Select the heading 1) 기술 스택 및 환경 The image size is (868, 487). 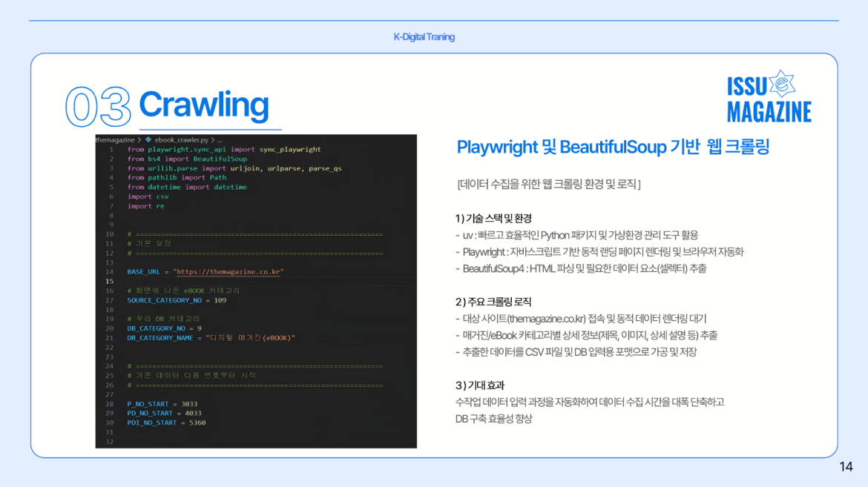(x=493, y=218)
